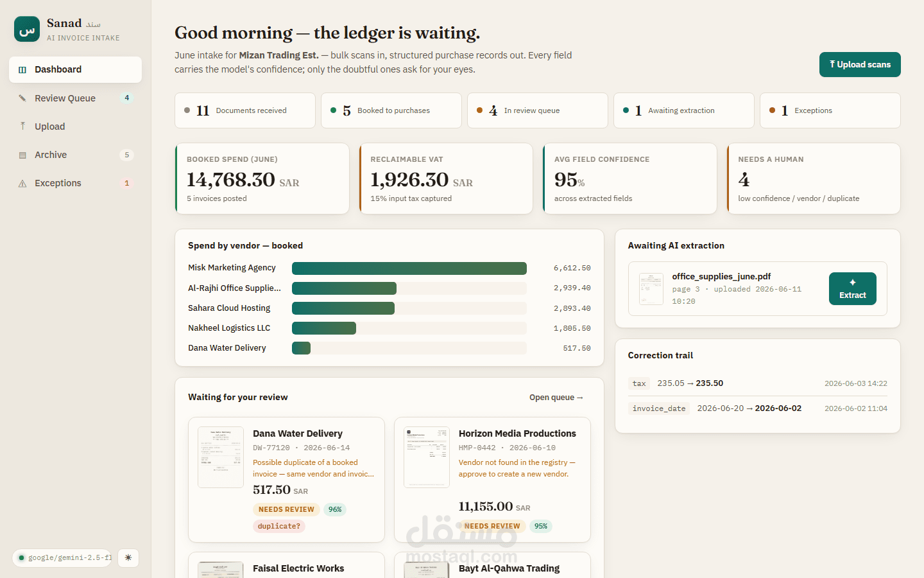The height and width of the screenshot is (578, 924).
Task: Click the invoice_date correction trail entry
Action: [758, 408]
